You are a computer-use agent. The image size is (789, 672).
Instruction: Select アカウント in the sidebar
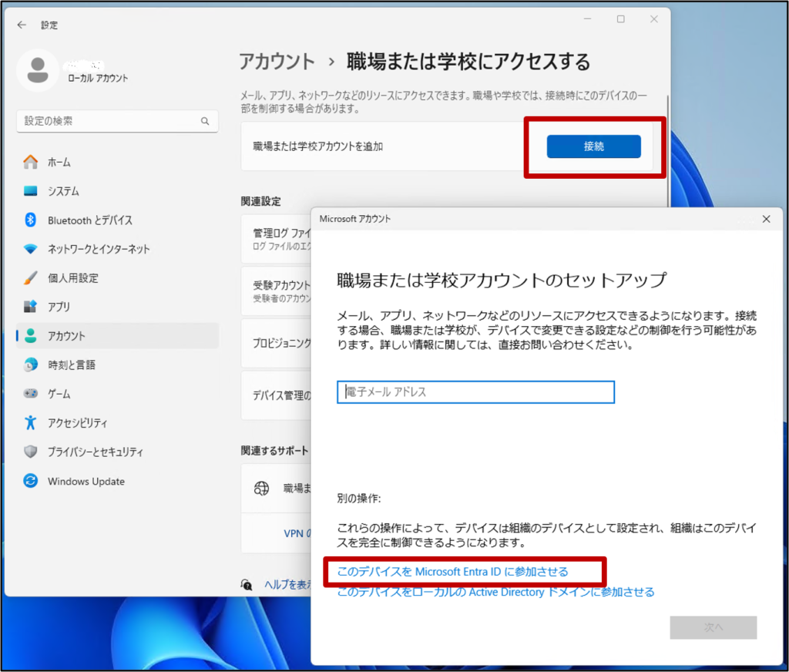coord(117,336)
